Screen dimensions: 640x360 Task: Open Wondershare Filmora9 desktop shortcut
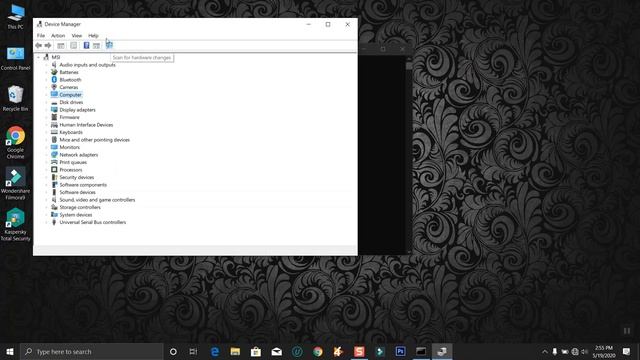pos(16,183)
